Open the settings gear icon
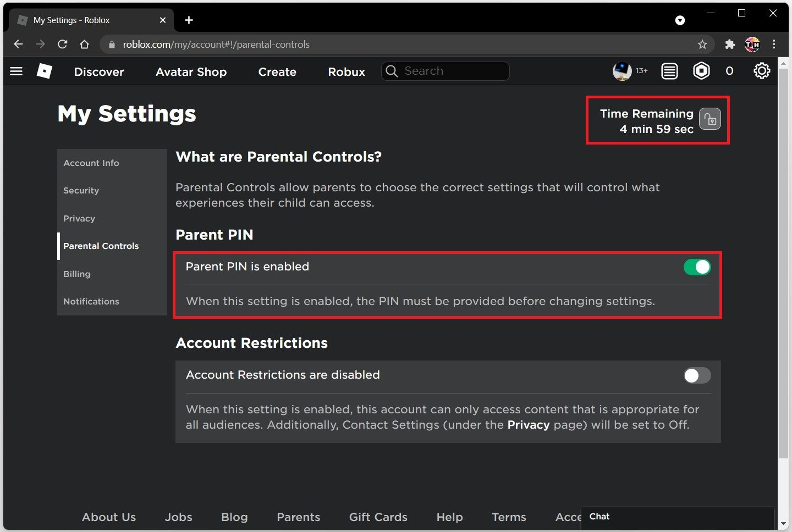The height and width of the screenshot is (532, 792). click(x=762, y=71)
